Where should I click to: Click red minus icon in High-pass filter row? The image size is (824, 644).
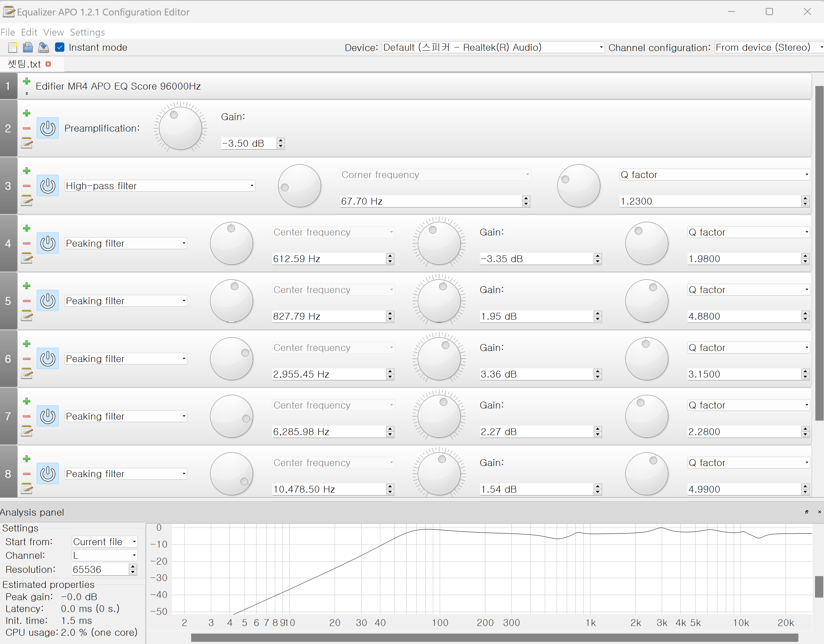point(26,186)
